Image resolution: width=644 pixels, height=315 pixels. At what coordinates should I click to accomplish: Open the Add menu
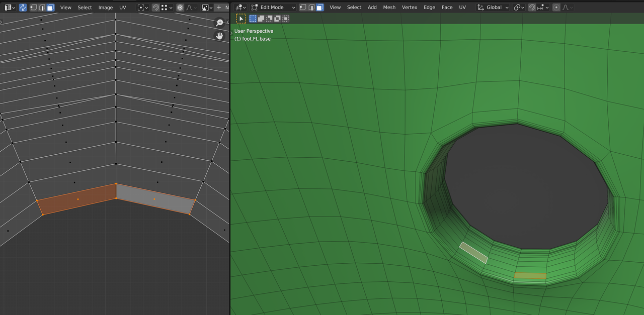click(x=372, y=8)
